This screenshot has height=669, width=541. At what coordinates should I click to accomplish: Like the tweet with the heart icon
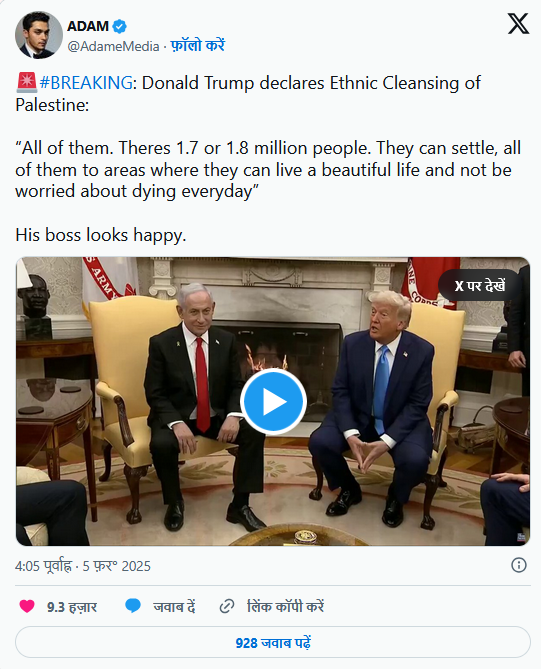point(27,606)
